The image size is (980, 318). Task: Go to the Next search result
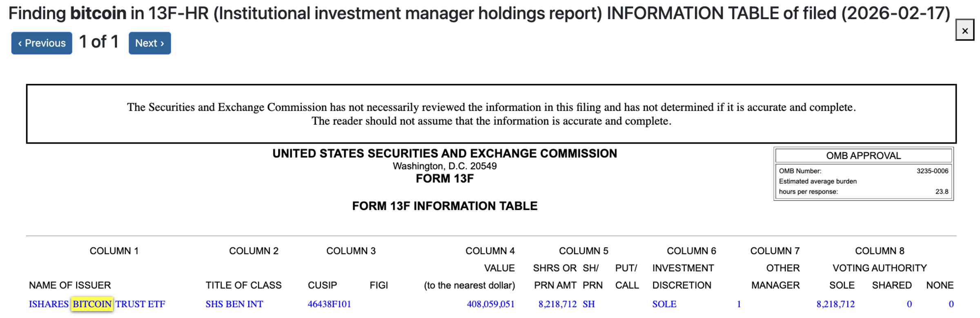tap(149, 43)
